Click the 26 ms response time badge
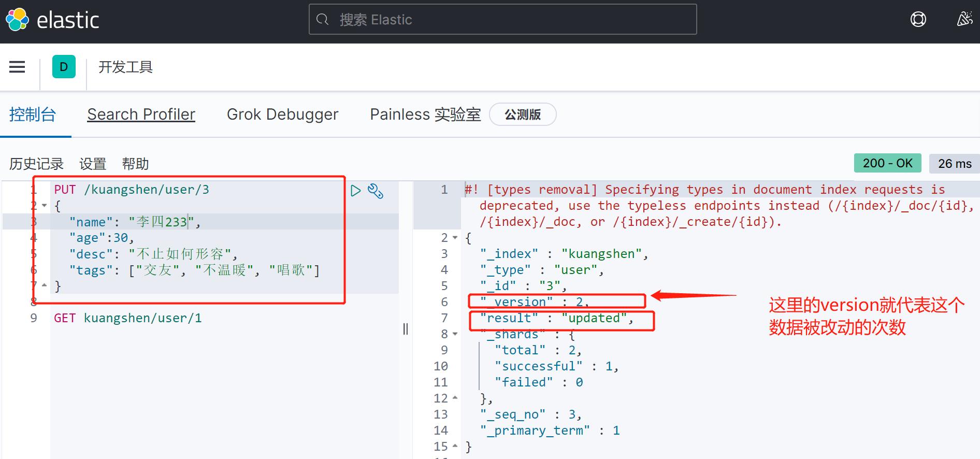 pyautogui.click(x=955, y=163)
